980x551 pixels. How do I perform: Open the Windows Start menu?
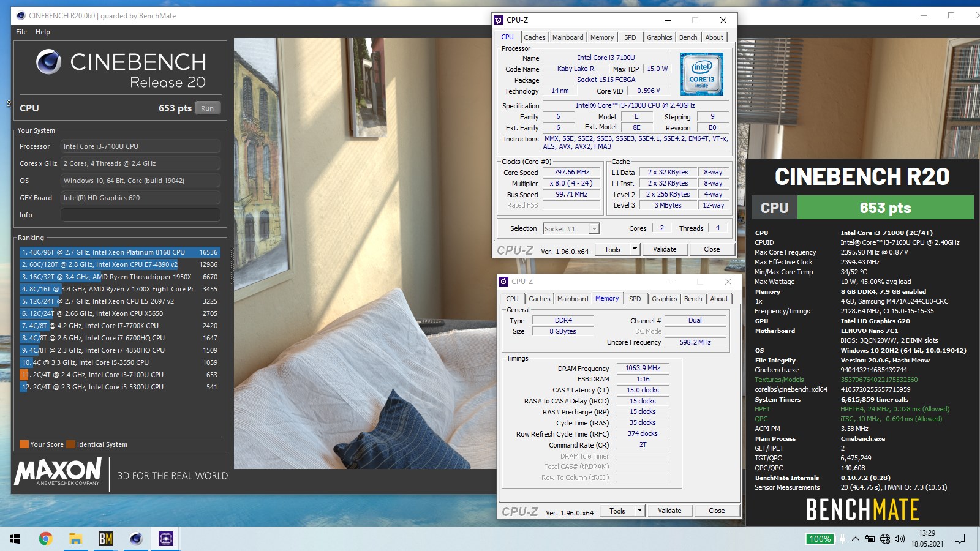pos(15,539)
